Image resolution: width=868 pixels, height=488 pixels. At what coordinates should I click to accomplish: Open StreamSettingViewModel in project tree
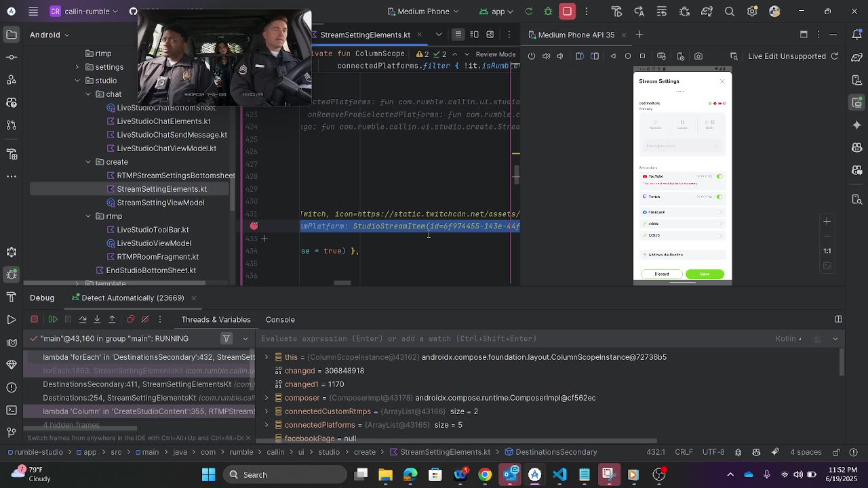pyautogui.click(x=160, y=203)
